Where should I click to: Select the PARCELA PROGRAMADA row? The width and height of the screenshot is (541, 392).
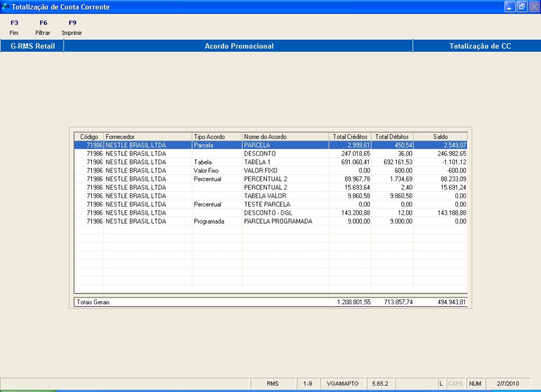pos(271,221)
